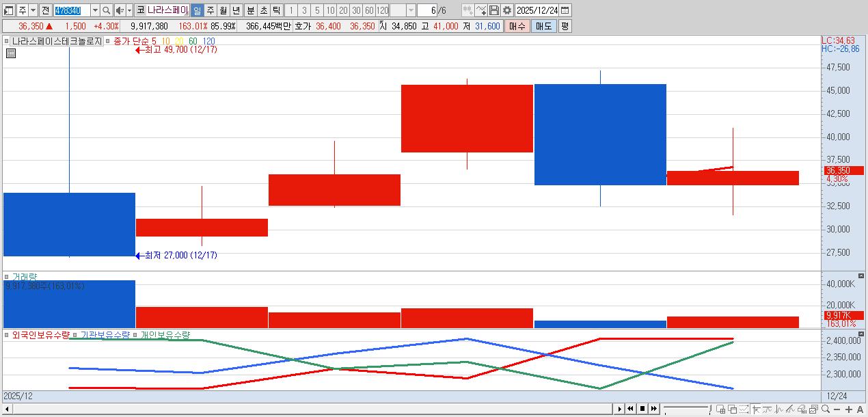Click the volume pane marker beside 거래량
This screenshot has height=417, width=868.
coord(7,277)
